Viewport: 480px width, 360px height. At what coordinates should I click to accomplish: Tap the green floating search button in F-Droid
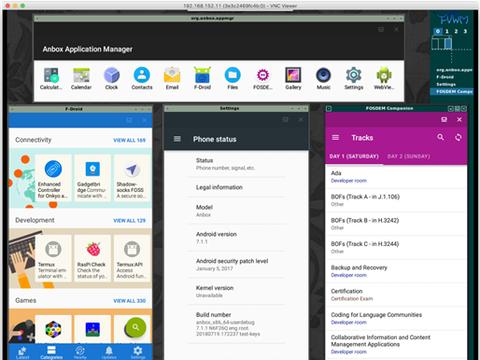(135, 327)
